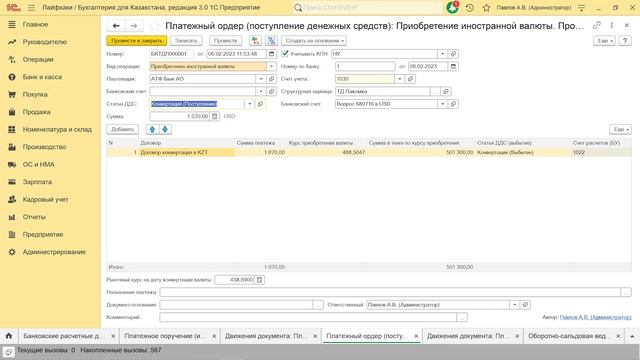The height and width of the screenshot is (360, 640).
Task: Open calculator icon in the Сумма field
Action: pos(215,116)
